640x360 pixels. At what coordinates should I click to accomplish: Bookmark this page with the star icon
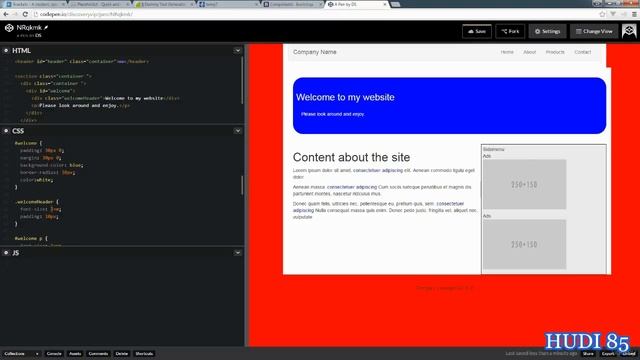(x=602, y=14)
